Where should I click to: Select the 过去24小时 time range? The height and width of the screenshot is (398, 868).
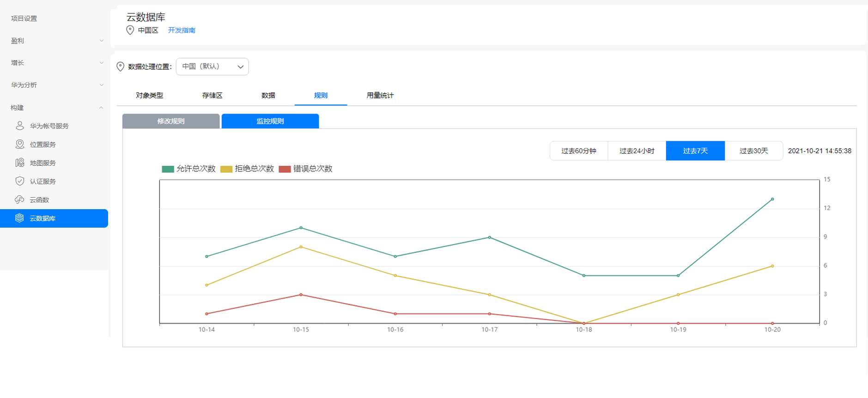point(637,151)
